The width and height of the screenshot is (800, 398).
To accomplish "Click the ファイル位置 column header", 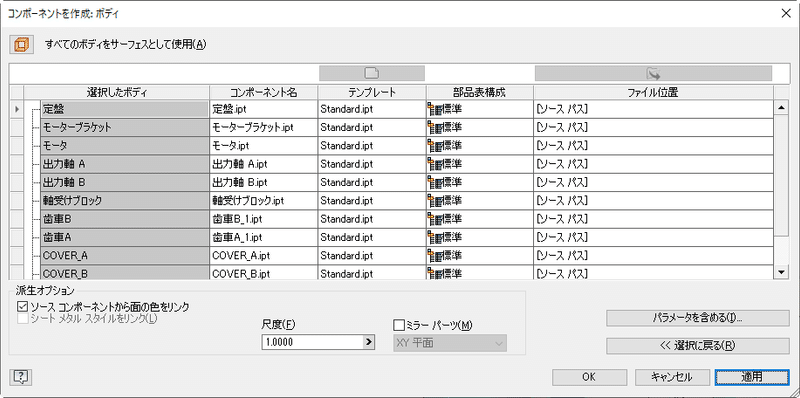I will coord(654,92).
